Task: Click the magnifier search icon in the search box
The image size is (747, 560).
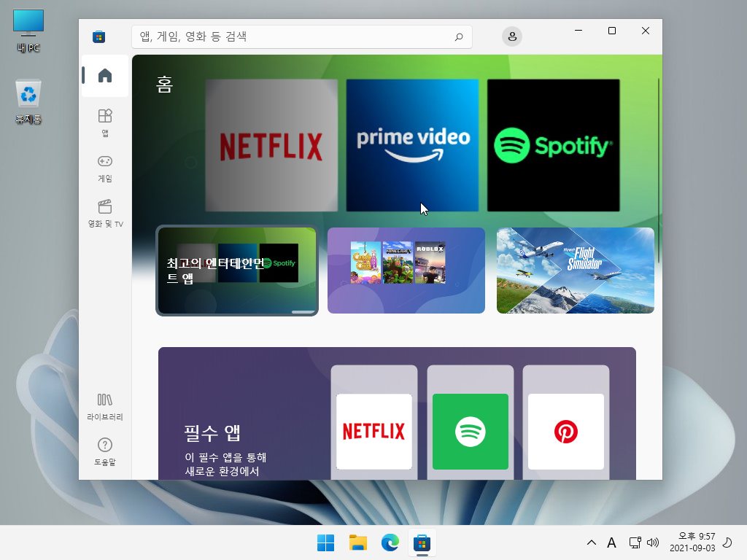Action: [x=459, y=36]
